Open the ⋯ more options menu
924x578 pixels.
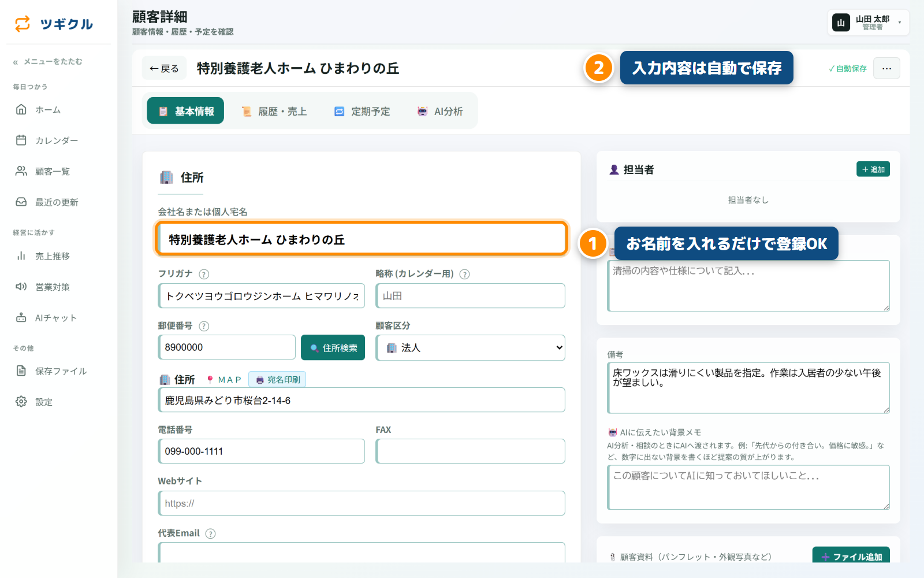click(886, 68)
